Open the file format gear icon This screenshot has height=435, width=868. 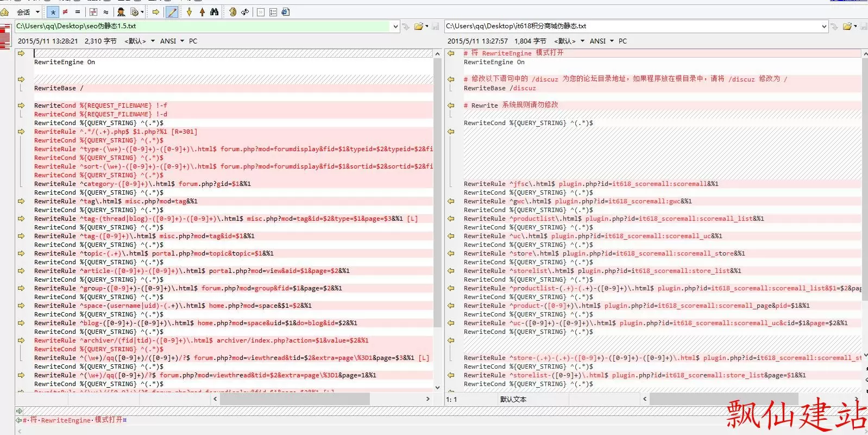pyautogui.click(x=134, y=12)
